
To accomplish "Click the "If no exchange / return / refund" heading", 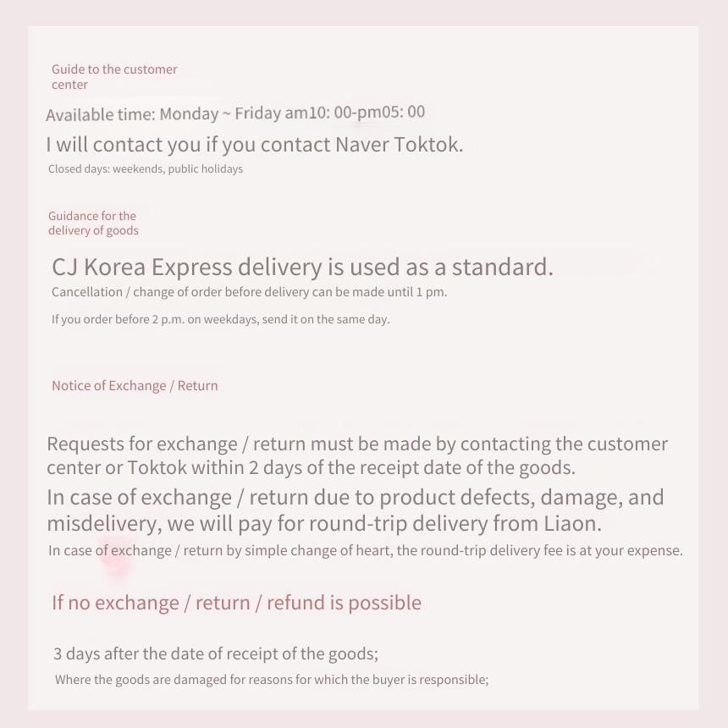I will [x=236, y=603].
